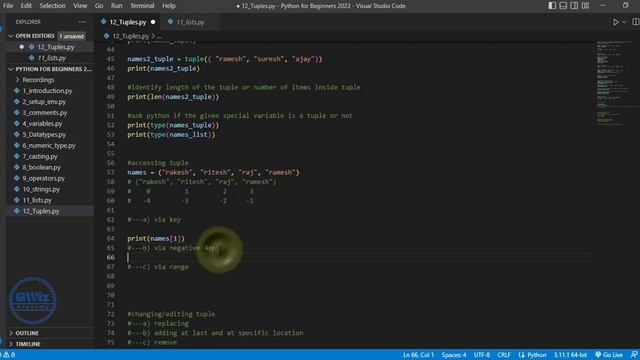Select 12_Tuples.py in folder tree
The image size is (640, 360).
coord(41,211)
